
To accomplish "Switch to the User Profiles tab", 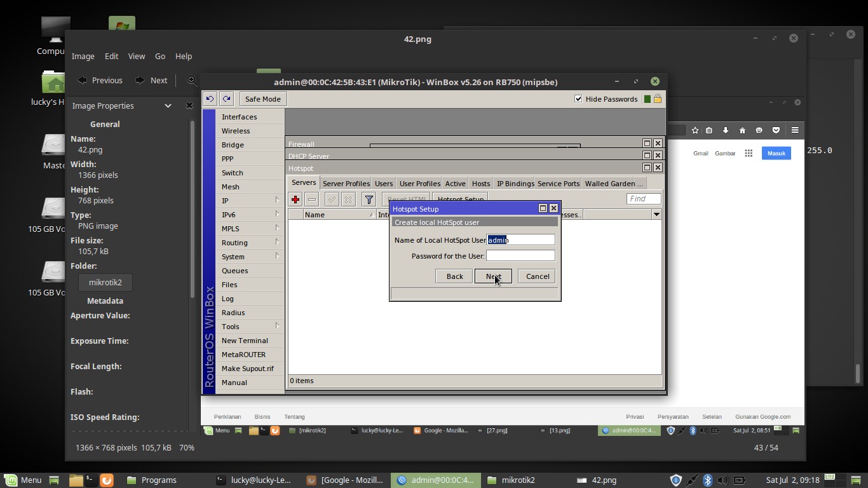I will 420,184.
